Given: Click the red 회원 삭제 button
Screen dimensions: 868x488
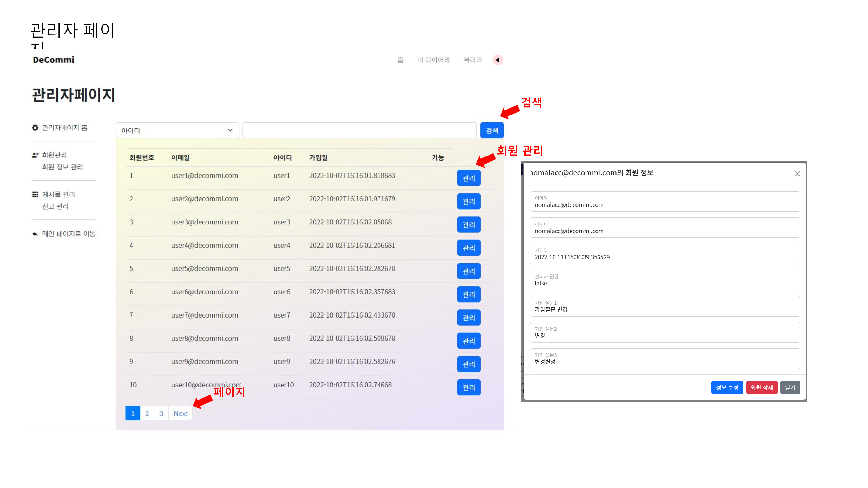Looking at the screenshot, I should click(x=762, y=387).
